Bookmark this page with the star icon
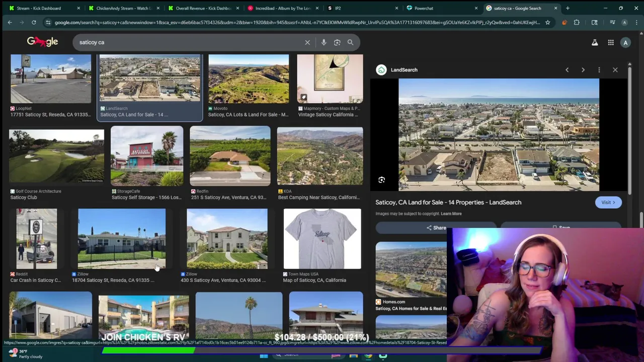Image resolution: width=644 pixels, height=362 pixels. (x=547, y=22)
